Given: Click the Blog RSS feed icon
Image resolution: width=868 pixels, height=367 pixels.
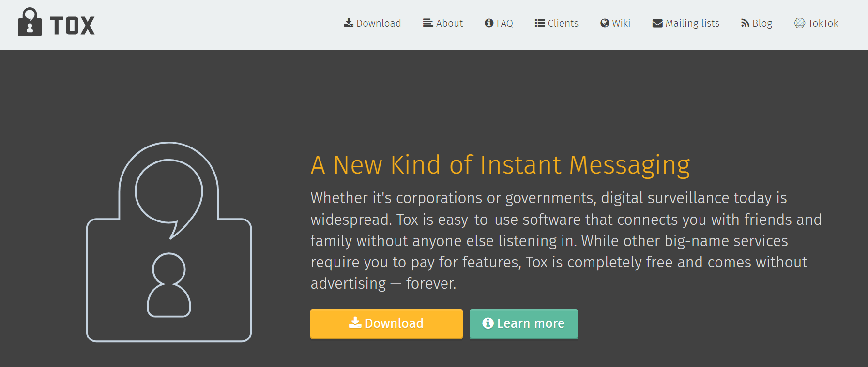Looking at the screenshot, I should pos(745,23).
